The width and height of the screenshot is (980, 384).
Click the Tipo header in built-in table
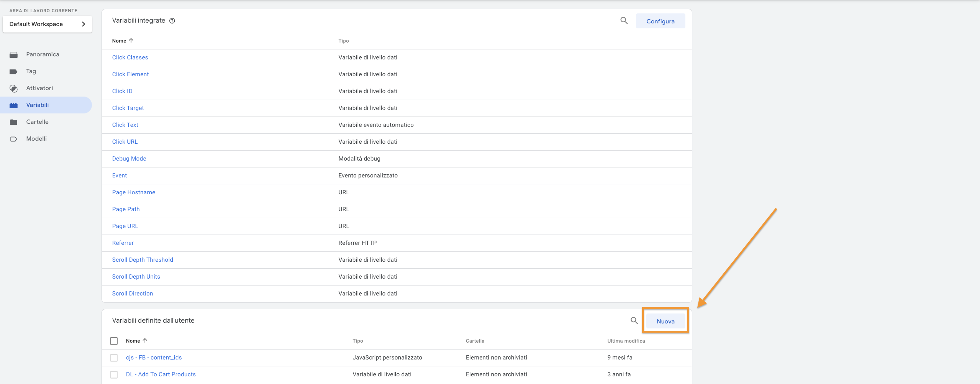[344, 41]
